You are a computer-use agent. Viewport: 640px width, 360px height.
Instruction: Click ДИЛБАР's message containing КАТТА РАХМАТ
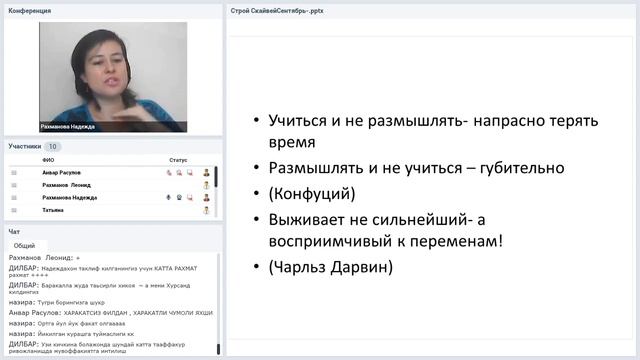point(103,271)
